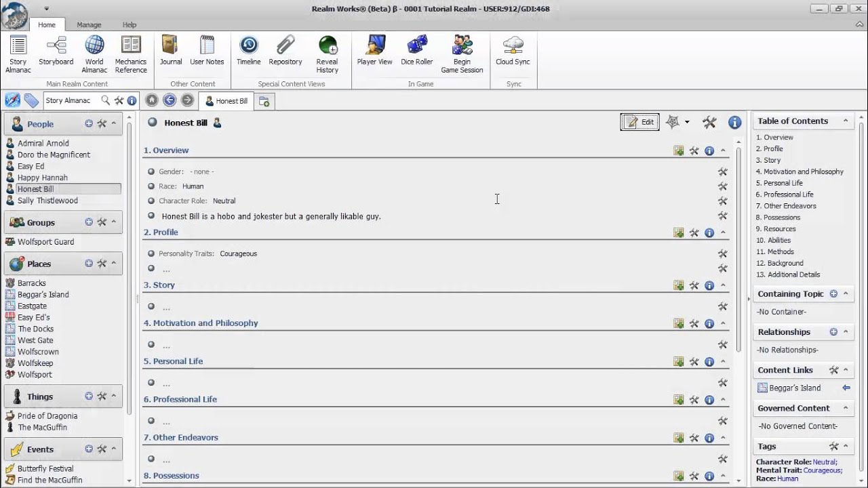Toggle the reveal circle next to Honest Bill title
This screenshot has width=868, height=488.
tap(153, 123)
